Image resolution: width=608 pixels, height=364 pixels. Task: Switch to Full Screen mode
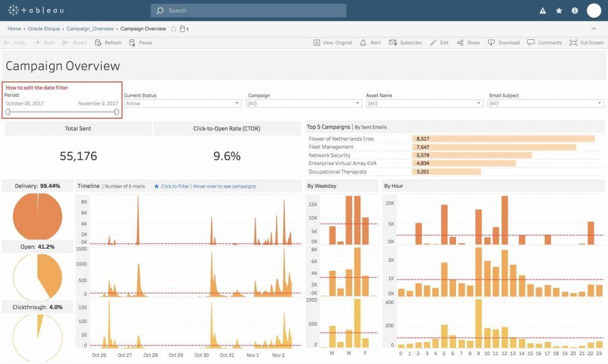[586, 43]
